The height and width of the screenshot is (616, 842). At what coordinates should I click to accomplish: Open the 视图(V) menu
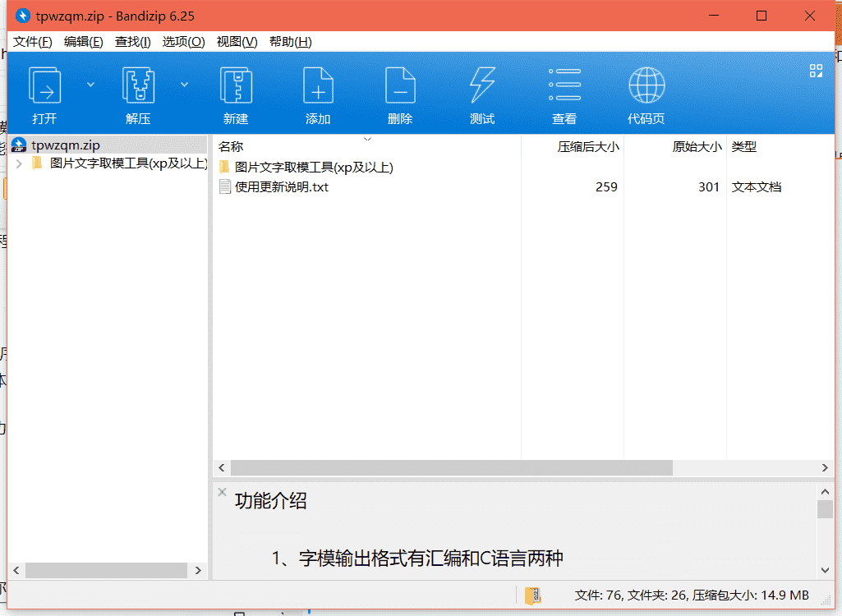click(237, 42)
